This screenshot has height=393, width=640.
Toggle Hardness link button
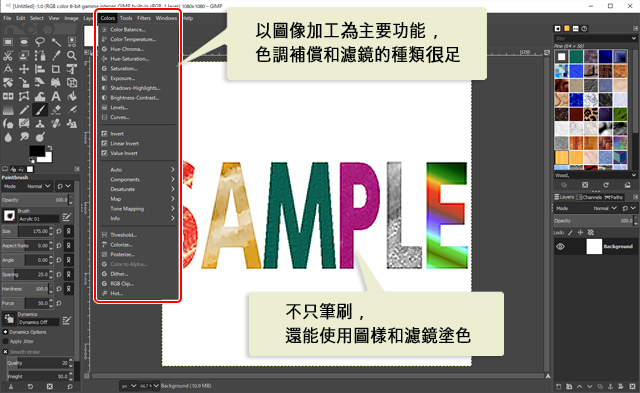click(69, 289)
